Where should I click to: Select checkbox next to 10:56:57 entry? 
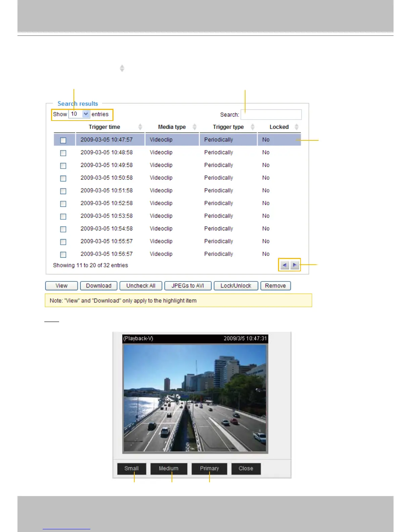(63, 255)
